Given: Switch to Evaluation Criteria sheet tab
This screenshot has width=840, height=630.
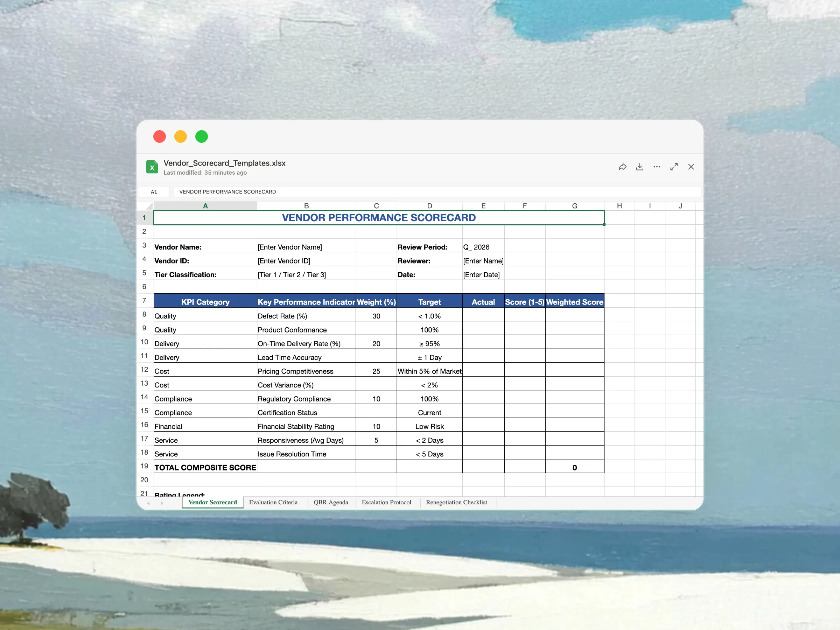Looking at the screenshot, I should click(273, 502).
